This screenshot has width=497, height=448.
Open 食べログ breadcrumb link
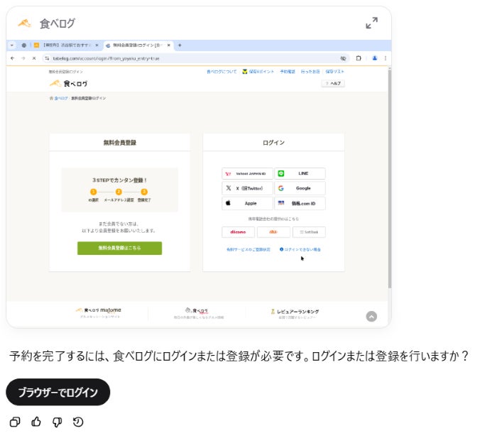[61, 98]
